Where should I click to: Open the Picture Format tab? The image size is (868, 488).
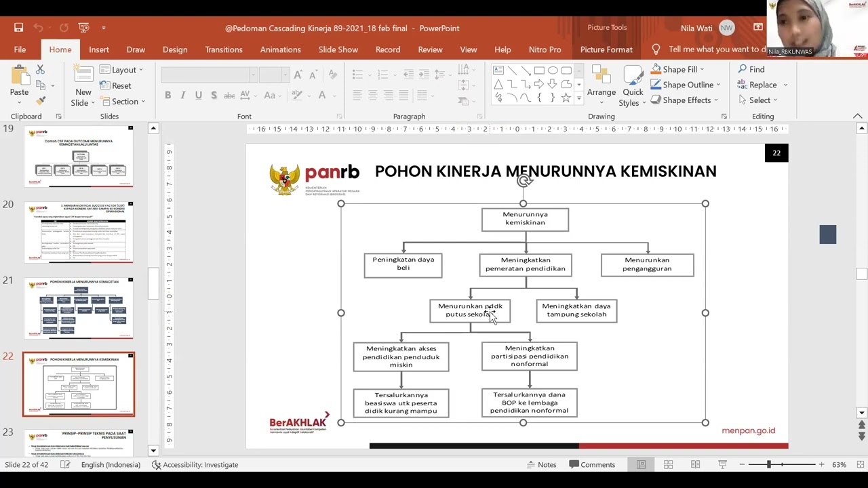(x=606, y=49)
